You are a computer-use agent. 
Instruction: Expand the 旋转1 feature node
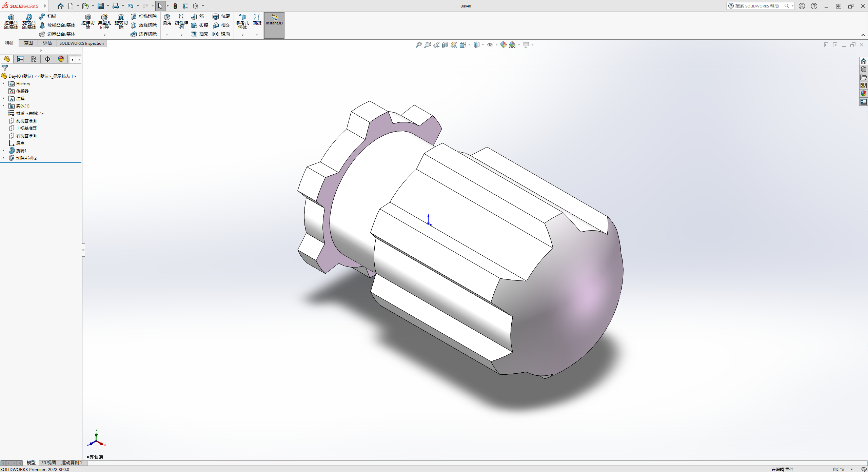[3, 151]
